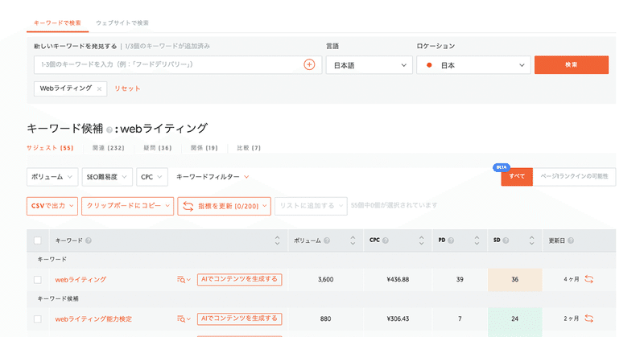
Task: Sort by キーワード column arrows
Action: [277, 240]
